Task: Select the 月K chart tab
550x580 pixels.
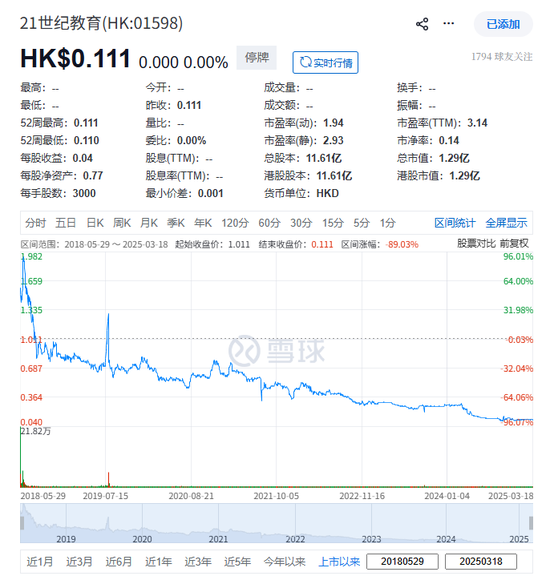Action: 149,223
